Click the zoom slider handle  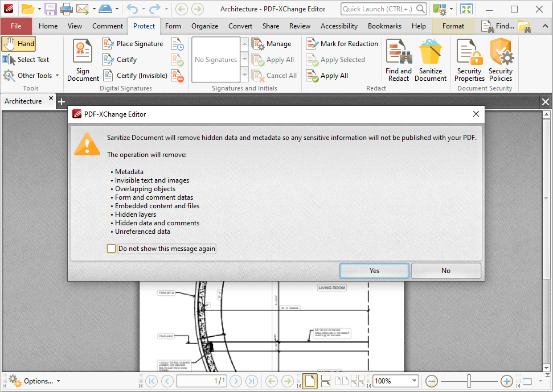click(x=469, y=381)
